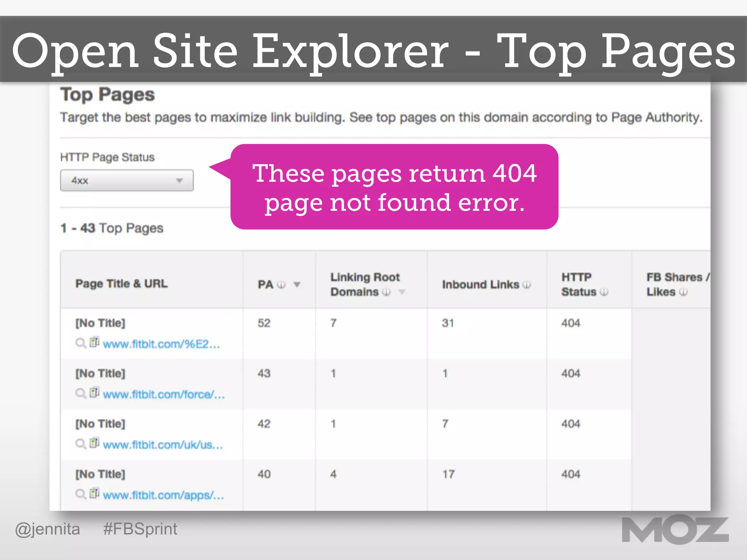Click the Linking Root Domains value 7
Image resolution: width=747 pixels, height=560 pixels.
[x=333, y=323]
